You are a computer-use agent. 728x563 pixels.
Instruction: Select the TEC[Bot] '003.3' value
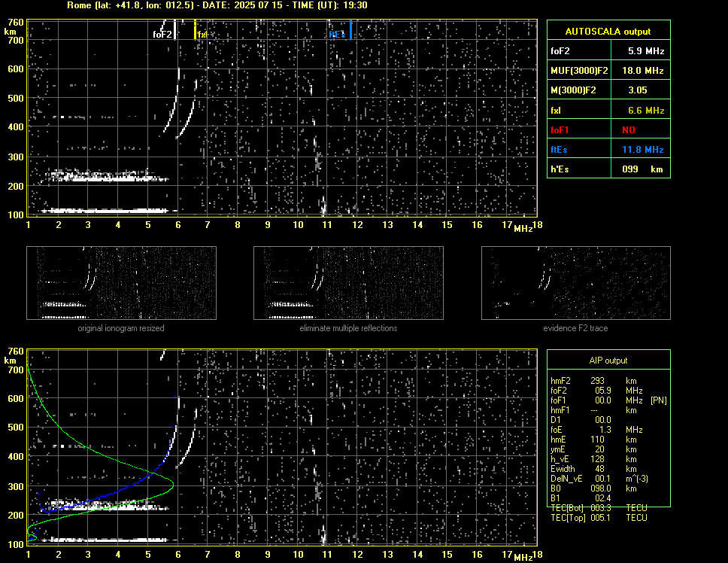(x=601, y=508)
